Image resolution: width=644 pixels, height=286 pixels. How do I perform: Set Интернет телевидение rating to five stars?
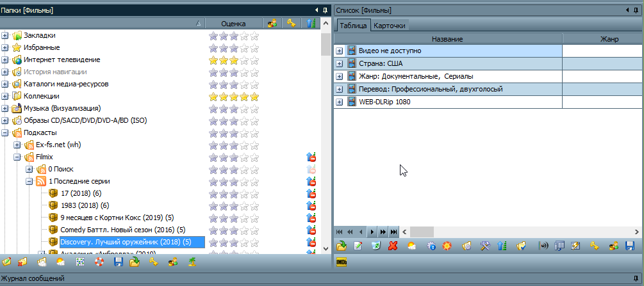click(254, 60)
